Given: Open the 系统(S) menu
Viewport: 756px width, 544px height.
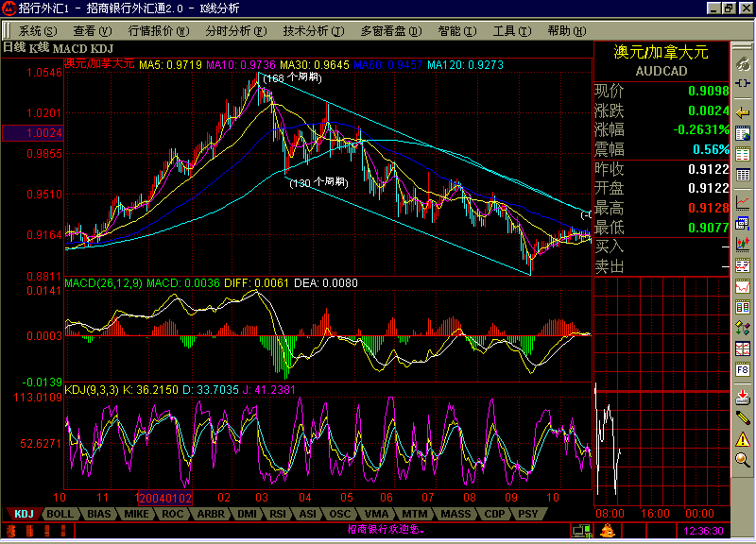Looking at the screenshot, I should click(37, 31).
